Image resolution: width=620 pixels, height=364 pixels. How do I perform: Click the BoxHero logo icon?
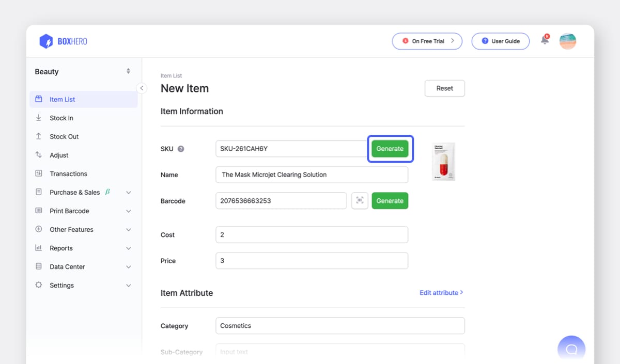45,41
